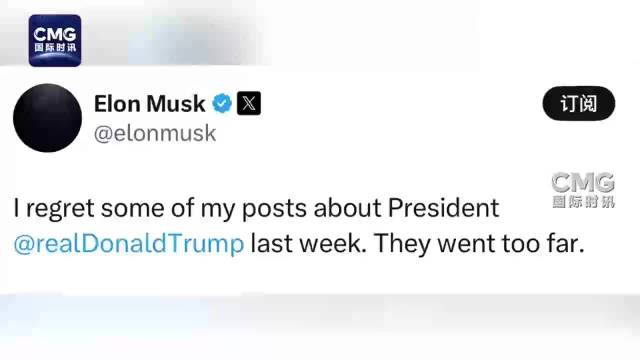The width and height of the screenshot is (640, 360).
Task: Click the CMG logo in top-left corner
Action: [x=55, y=40]
